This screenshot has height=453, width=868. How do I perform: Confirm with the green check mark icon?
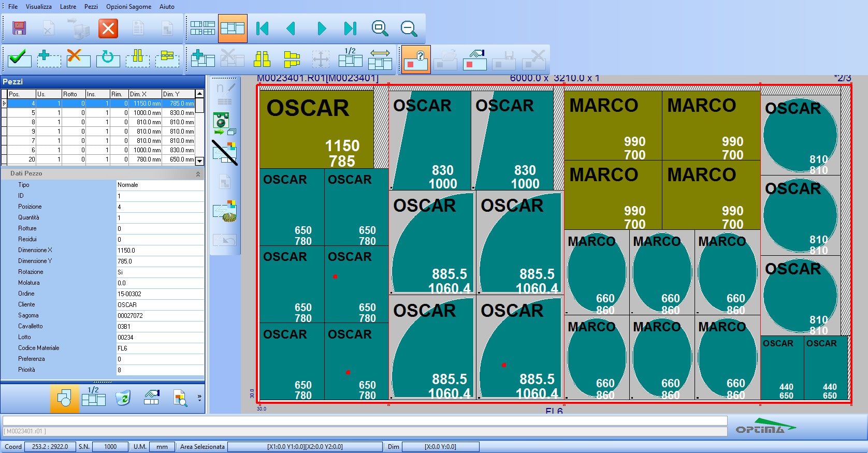(19, 58)
